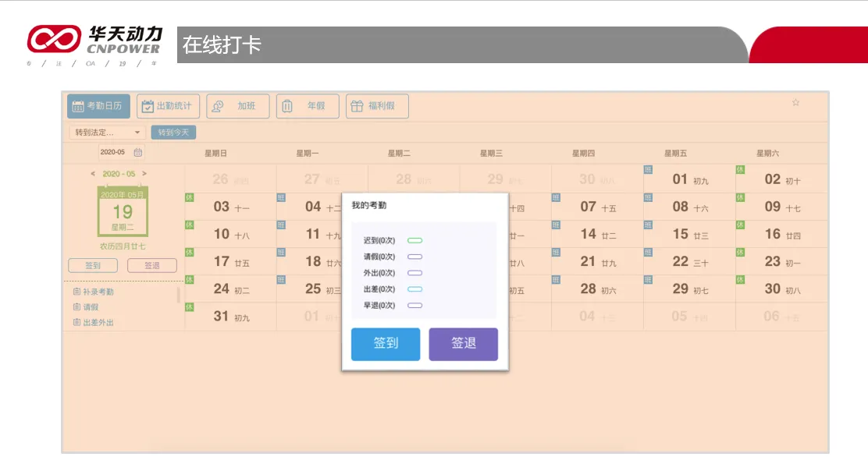Image resolution: width=868 pixels, height=471 pixels.
Task: Open the 出勤统计 tab
Action: point(168,106)
